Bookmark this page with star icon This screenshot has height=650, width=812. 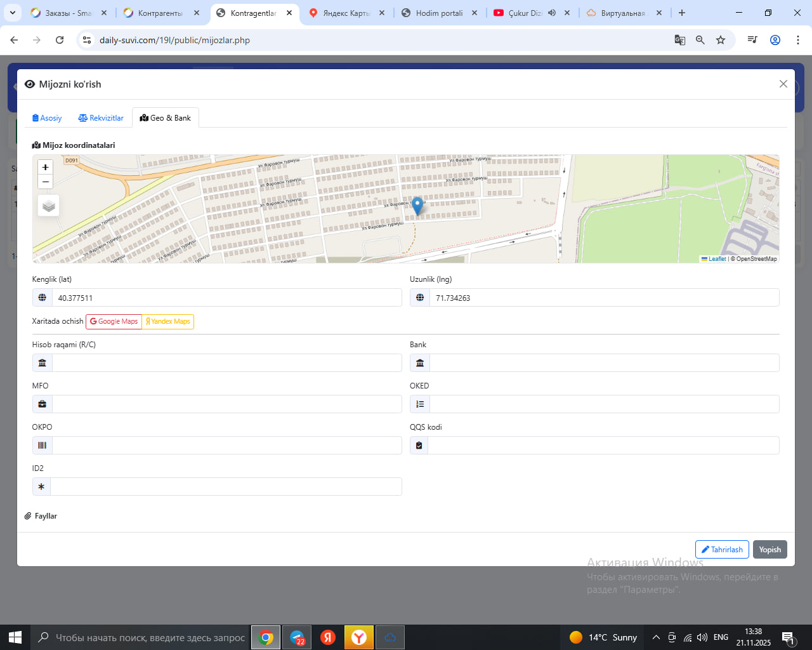[721, 40]
